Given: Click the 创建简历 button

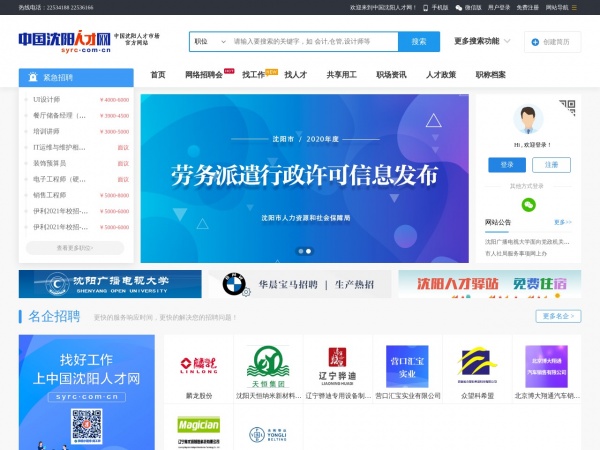Looking at the screenshot, I should [x=553, y=42].
